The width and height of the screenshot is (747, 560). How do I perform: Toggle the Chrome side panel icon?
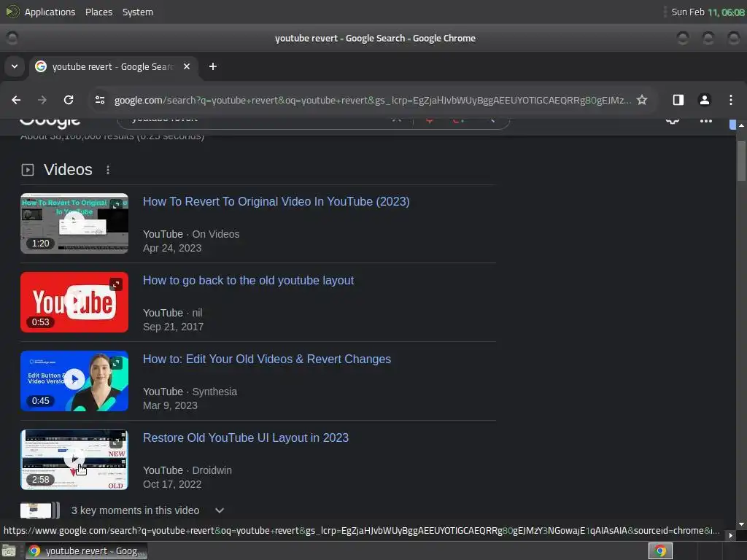[678, 100]
